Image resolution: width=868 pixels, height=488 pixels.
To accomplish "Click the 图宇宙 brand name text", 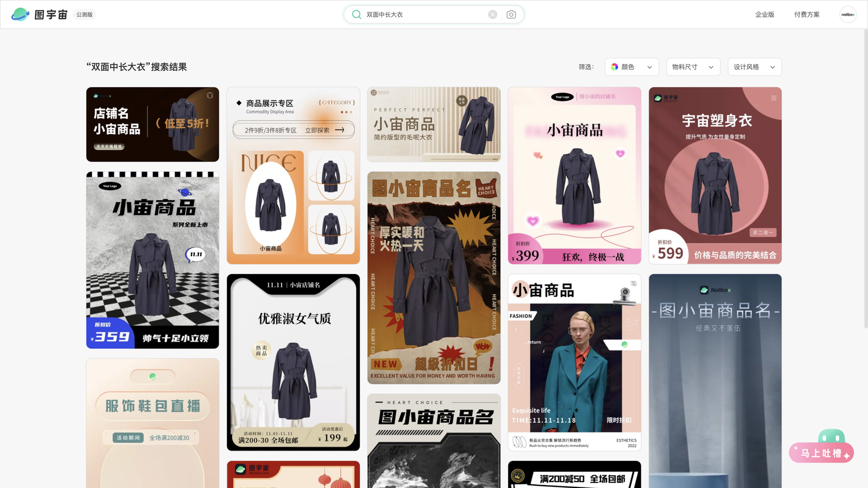I will (x=51, y=14).
